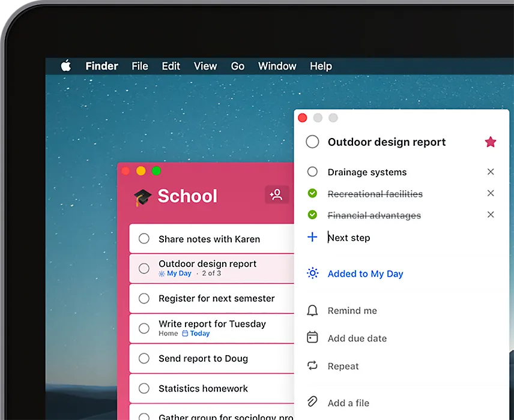
Task: Select the Statistics homework task
Action: coord(203,388)
